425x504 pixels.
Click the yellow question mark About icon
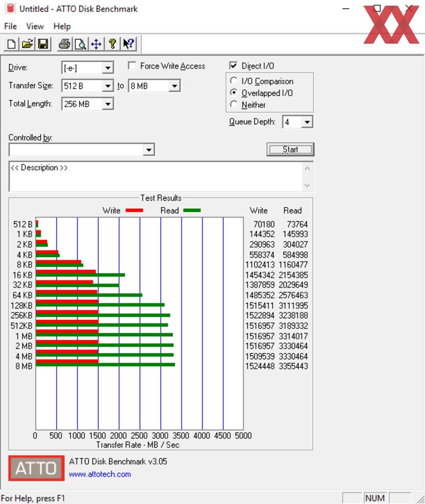click(x=112, y=44)
